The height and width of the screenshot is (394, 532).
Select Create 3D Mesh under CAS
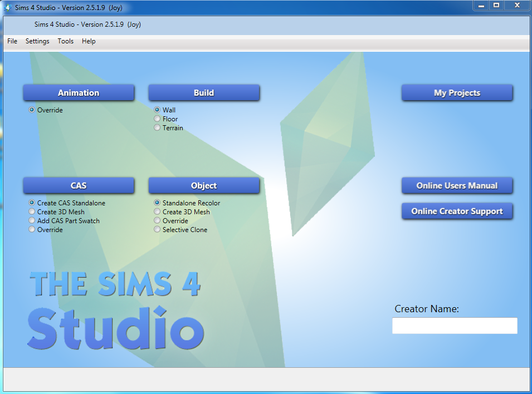32,211
